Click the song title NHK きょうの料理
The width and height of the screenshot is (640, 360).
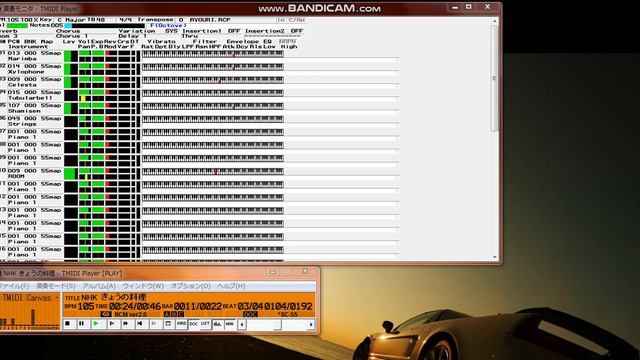114,297
